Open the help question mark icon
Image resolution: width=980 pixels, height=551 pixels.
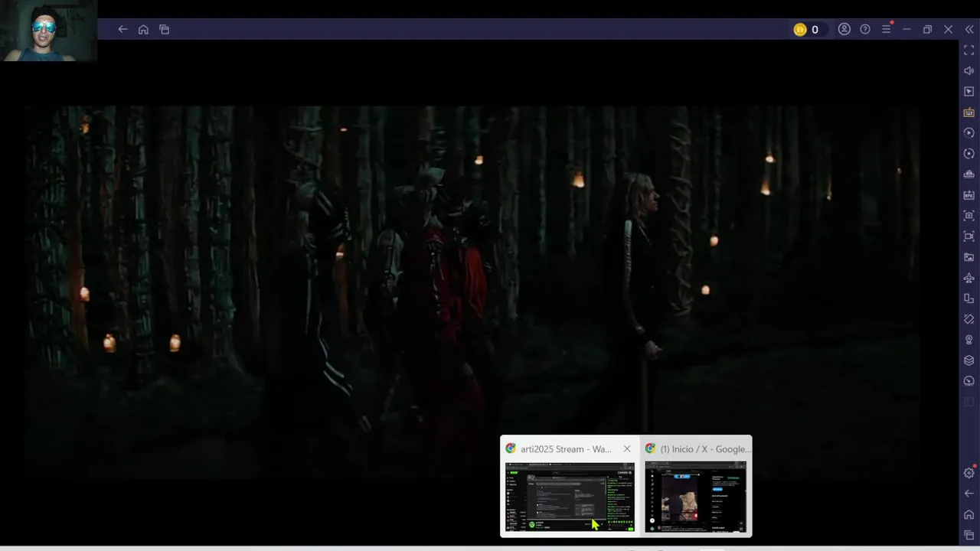click(x=865, y=29)
